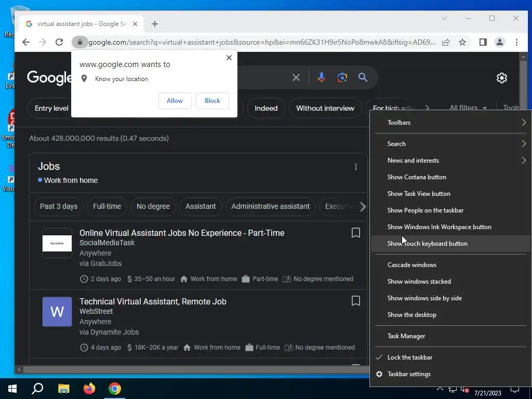
Task: Open Online Virtual Assistant Jobs listing
Action: tap(182, 233)
